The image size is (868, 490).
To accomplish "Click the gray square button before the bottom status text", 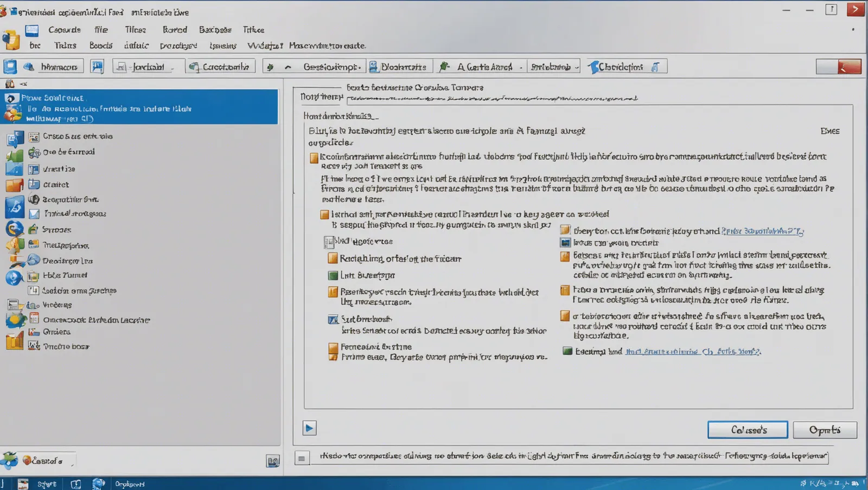I will [x=302, y=458].
